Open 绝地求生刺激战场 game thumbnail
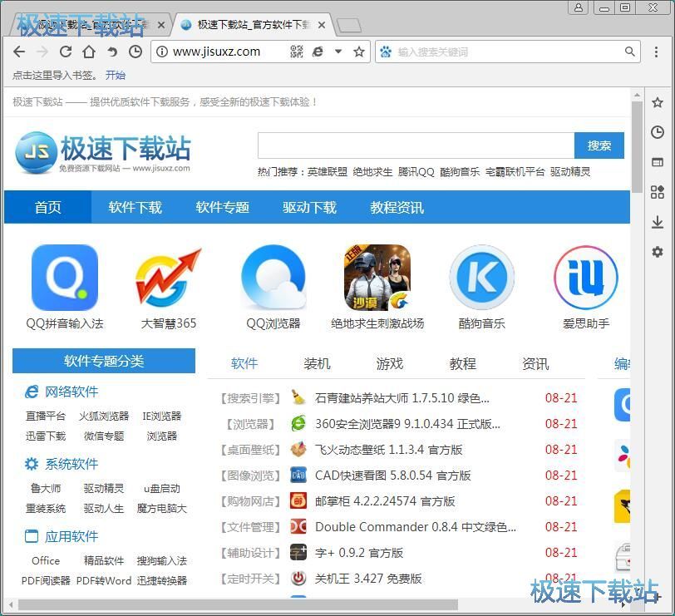 click(x=377, y=278)
